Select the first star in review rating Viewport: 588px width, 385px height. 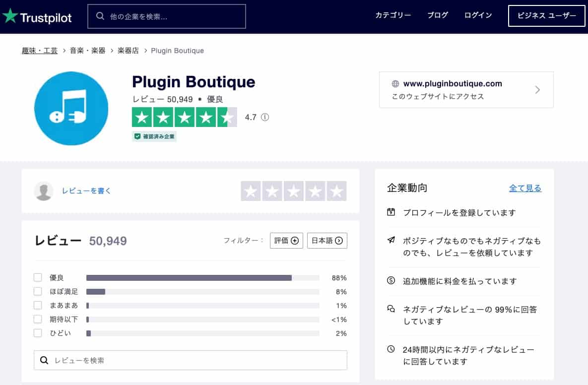coord(251,191)
